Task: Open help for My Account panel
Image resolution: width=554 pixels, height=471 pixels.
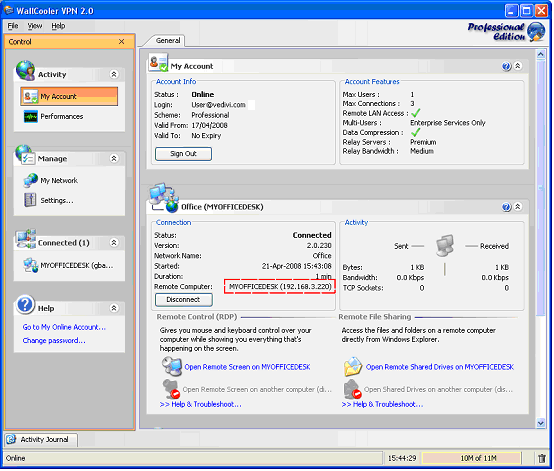Action: point(506,66)
